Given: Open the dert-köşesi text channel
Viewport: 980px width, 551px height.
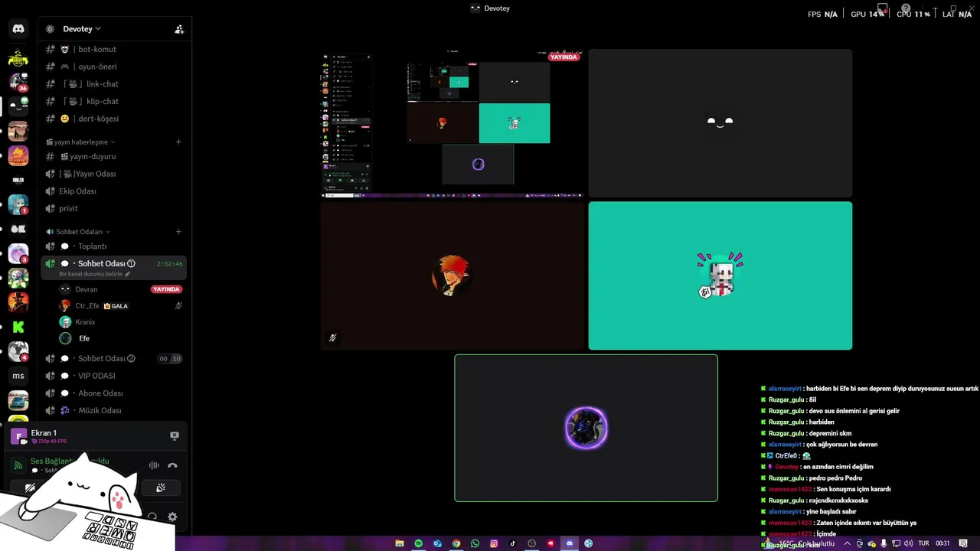Looking at the screenshot, I should coord(113,119).
